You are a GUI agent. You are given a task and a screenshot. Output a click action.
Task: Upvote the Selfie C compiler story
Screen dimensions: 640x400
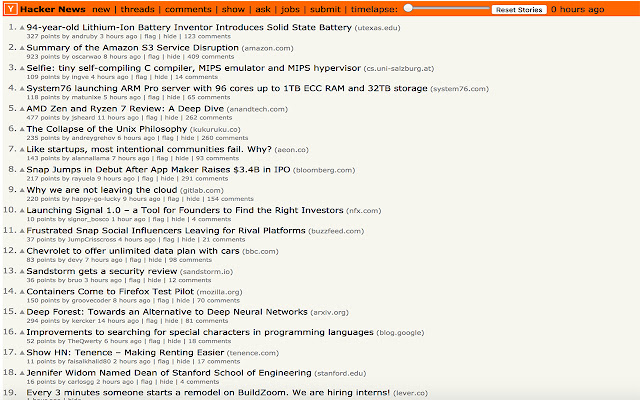click(22, 69)
